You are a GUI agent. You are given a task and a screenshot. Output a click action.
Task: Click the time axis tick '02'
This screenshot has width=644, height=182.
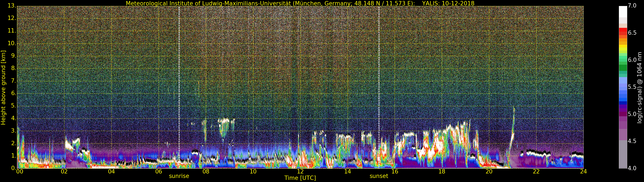[x=64, y=171]
